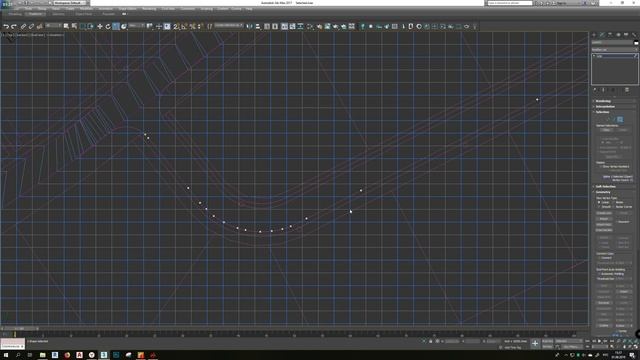Click the Key Filters button
The width and height of the screenshot is (640, 360).
[571, 347]
